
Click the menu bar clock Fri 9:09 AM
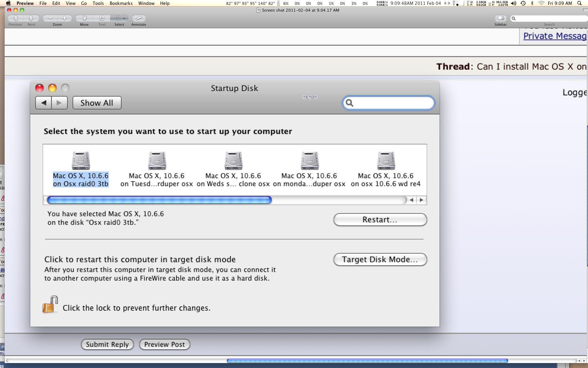click(x=560, y=3)
